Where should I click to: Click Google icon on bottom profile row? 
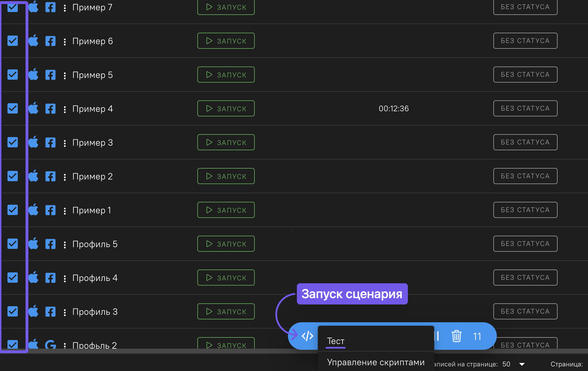(x=50, y=344)
